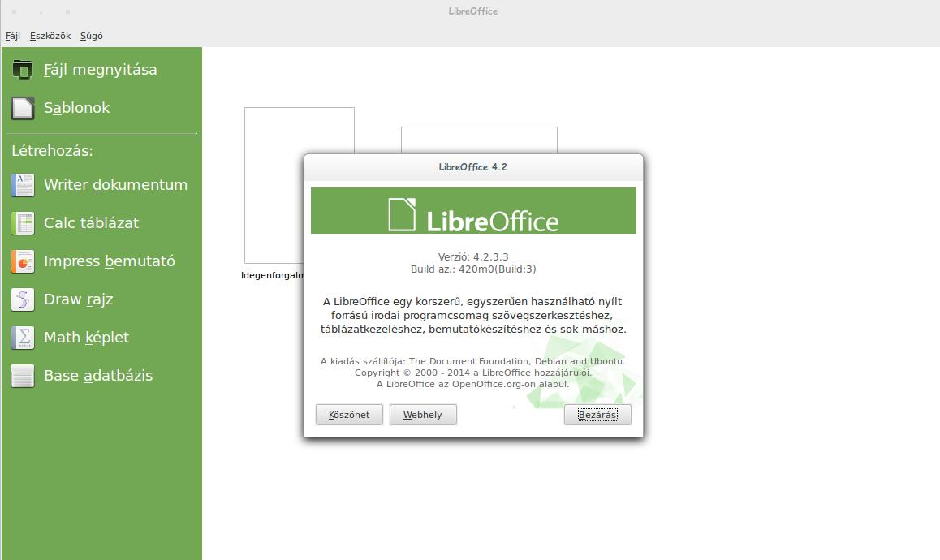The width and height of the screenshot is (940, 560).
Task: Close the dialog with Bezárás button
Action: click(597, 415)
